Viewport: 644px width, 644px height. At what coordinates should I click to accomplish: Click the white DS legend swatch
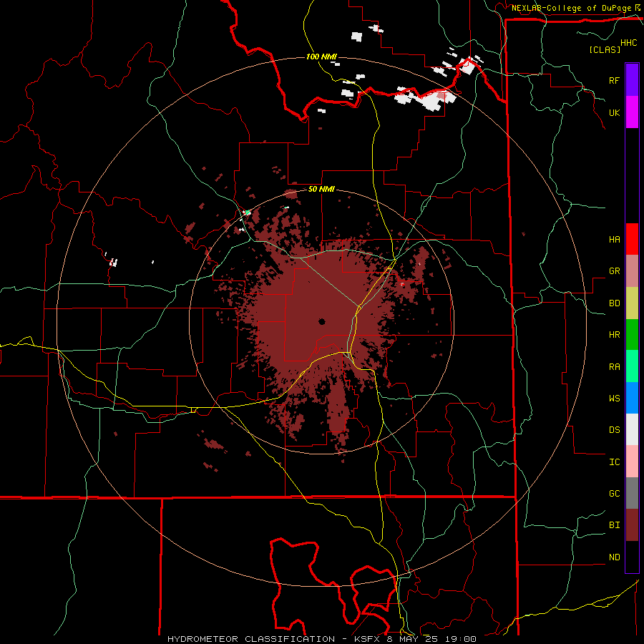coord(632,429)
